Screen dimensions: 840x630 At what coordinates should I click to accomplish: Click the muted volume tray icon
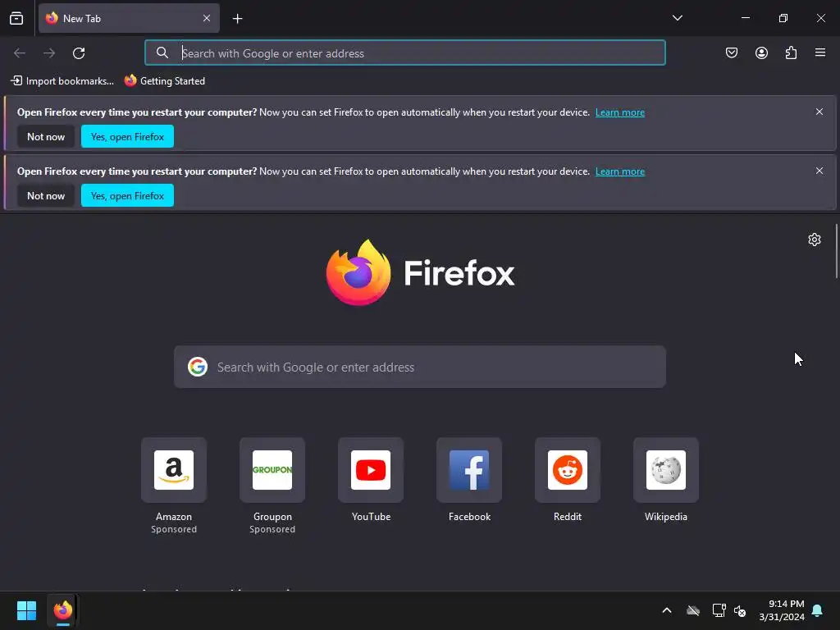[740, 610]
